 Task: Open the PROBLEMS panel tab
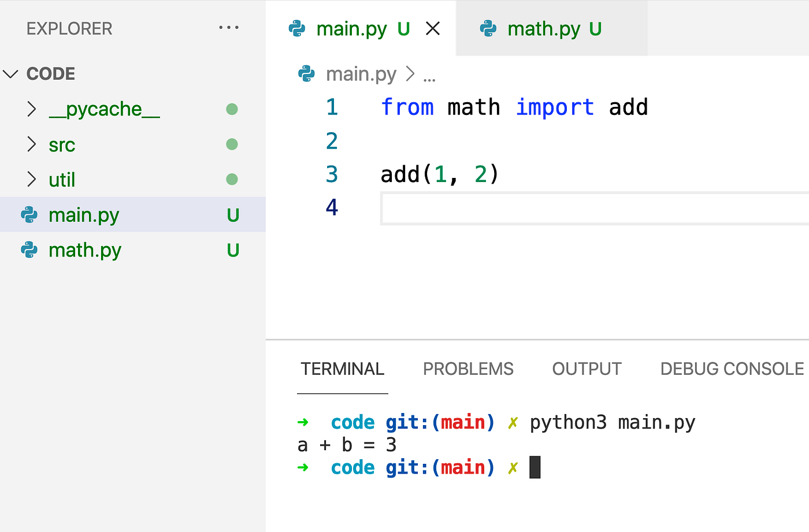tap(468, 369)
